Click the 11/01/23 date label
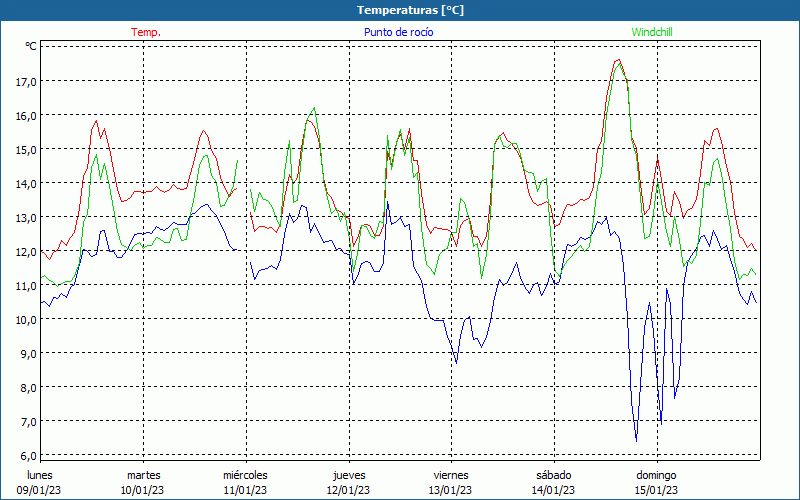800x500 pixels. click(x=245, y=490)
